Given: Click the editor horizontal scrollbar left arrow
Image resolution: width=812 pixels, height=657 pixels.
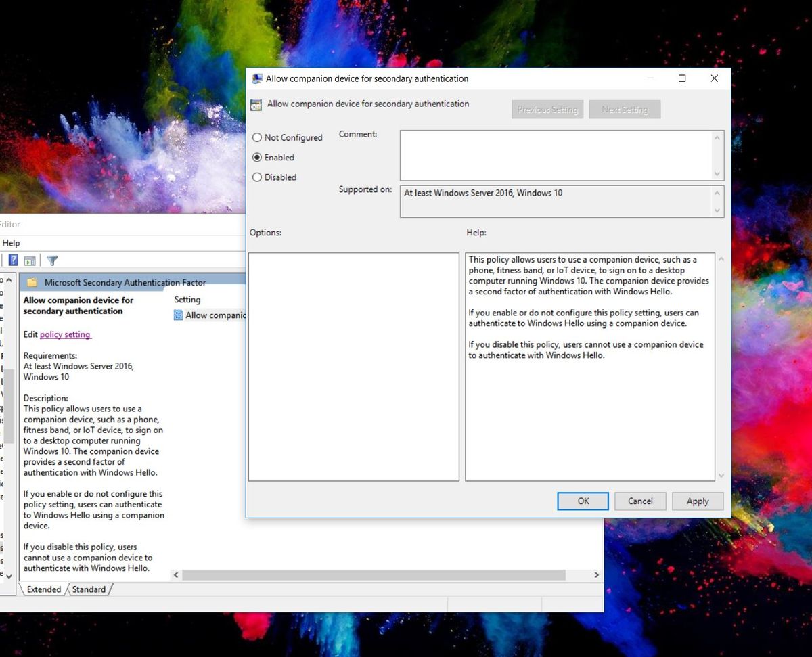Looking at the screenshot, I should [x=176, y=575].
